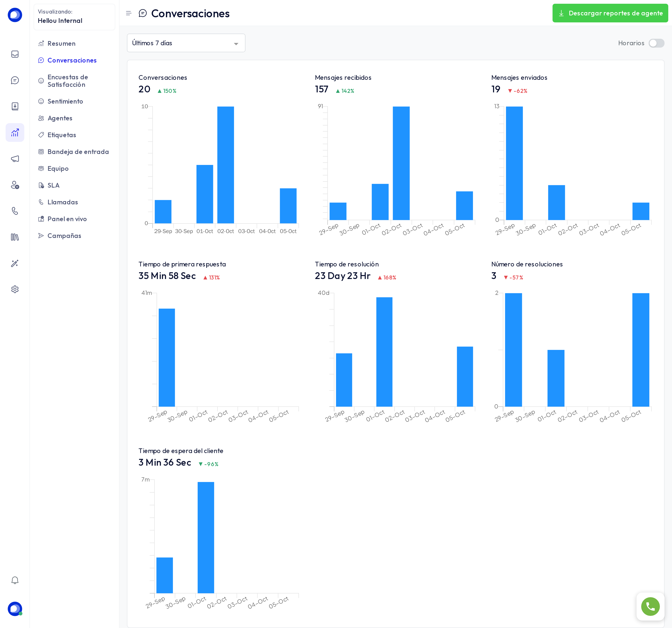Viewport: 672px width, 628px height.
Task: Open the contacts book icon
Action: pyautogui.click(x=15, y=106)
